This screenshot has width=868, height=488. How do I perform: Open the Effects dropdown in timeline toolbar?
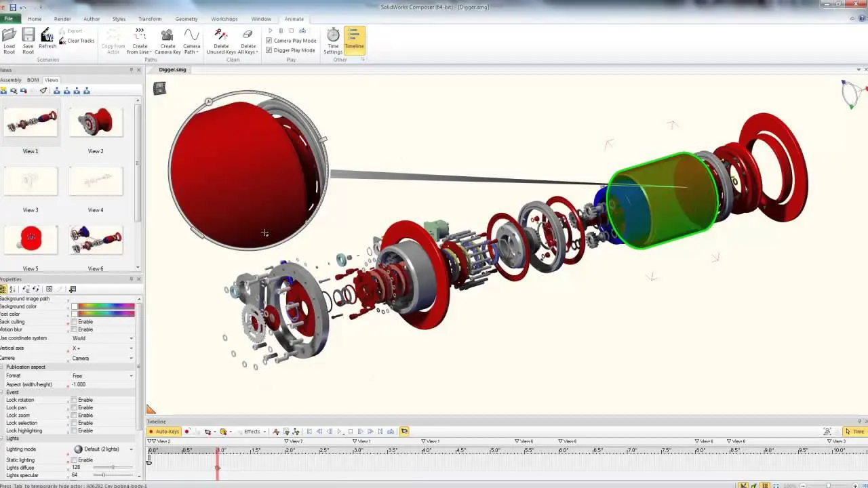pos(255,431)
